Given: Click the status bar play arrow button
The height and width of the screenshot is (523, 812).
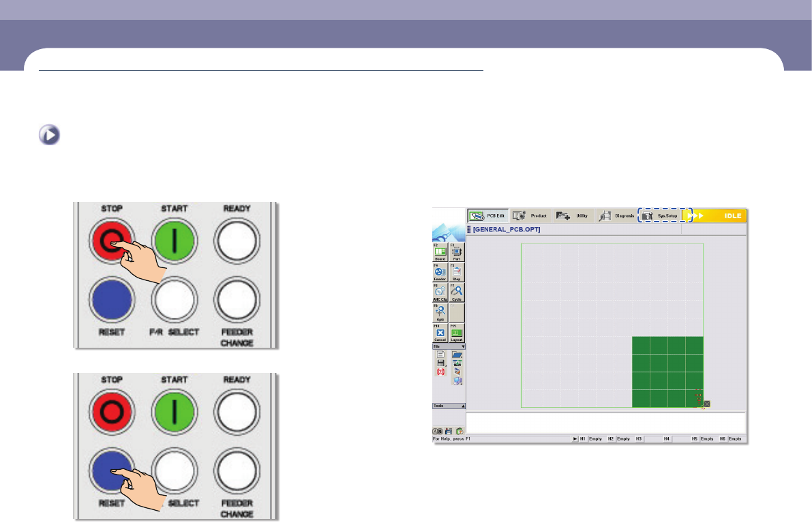Looking at the screenshot, I should [x=575, y=438].
